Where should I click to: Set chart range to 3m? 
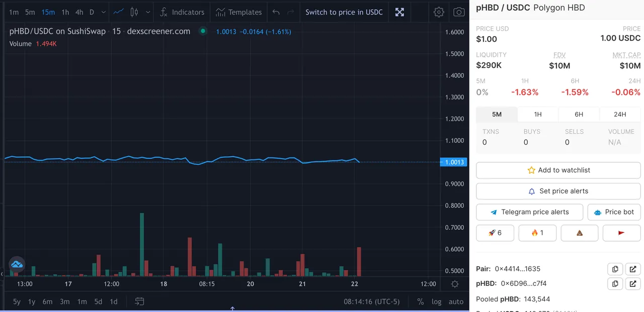click(x=65, y=301)
